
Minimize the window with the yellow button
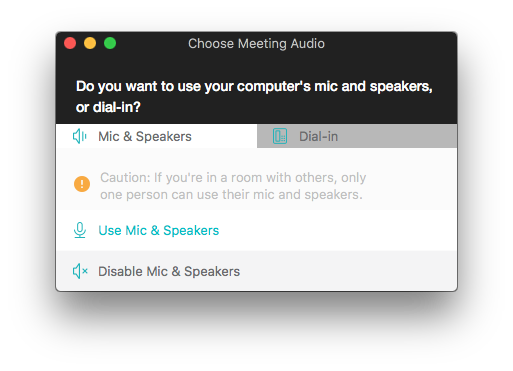[x=90, y=43]
